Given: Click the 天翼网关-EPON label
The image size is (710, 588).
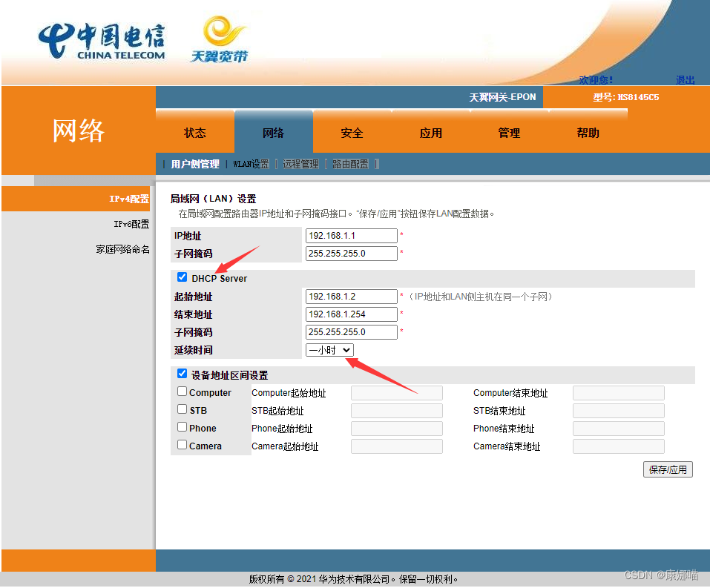Looking at the screenshot, I should tap(502, 97).
